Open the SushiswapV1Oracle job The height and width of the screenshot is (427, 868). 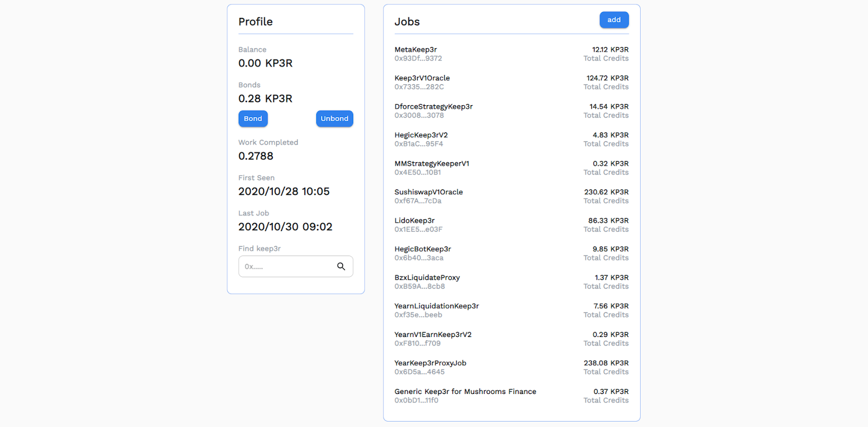pos(429,192)
